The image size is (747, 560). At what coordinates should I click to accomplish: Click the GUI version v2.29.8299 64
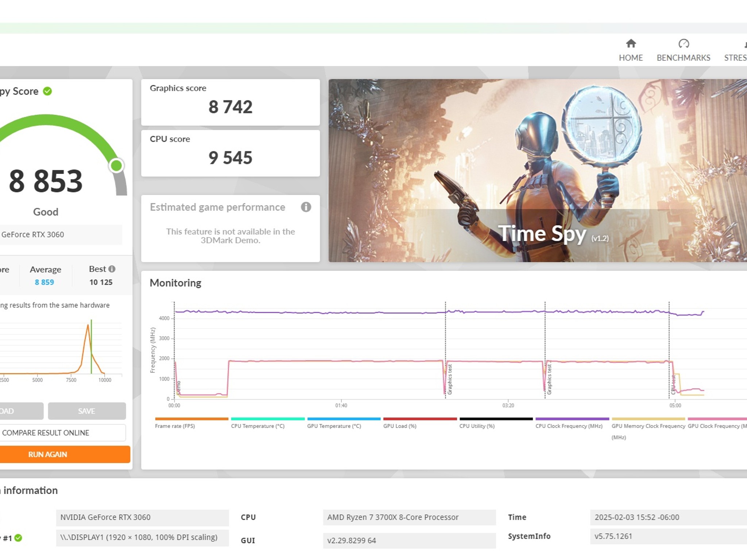[x=409, y=540]
